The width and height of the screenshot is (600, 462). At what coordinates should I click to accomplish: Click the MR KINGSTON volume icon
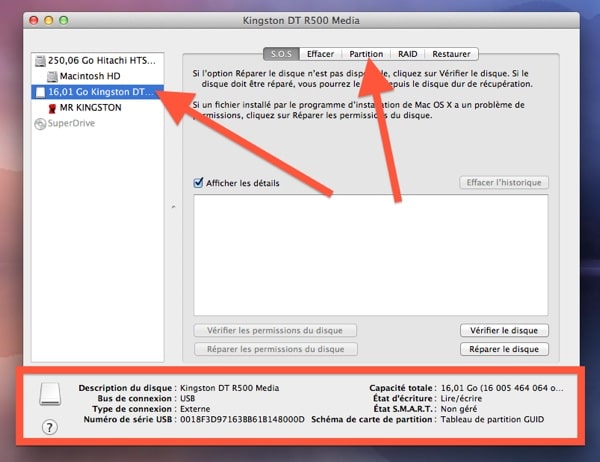tap(52, 108)
